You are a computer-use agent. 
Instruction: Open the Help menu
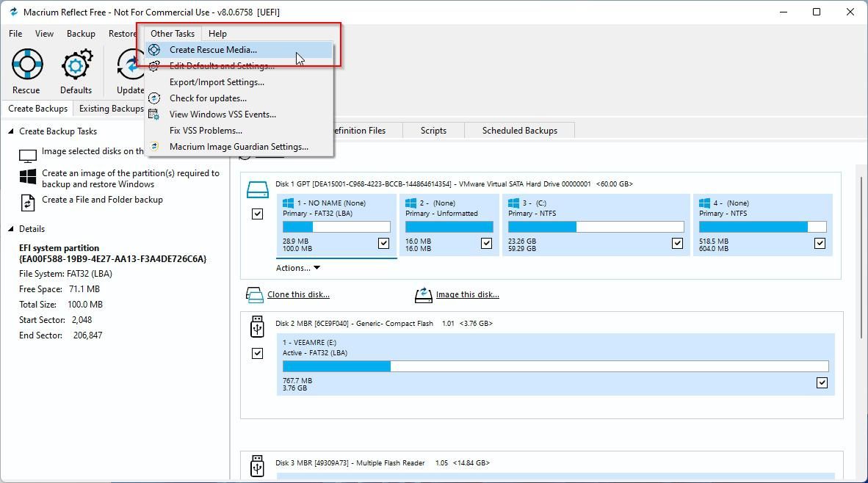point(217,34)
